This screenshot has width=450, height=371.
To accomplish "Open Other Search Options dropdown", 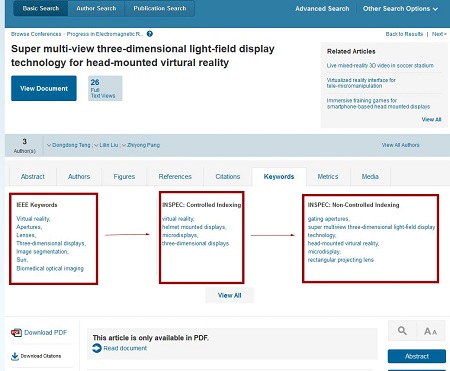I will tap(400, 9).
